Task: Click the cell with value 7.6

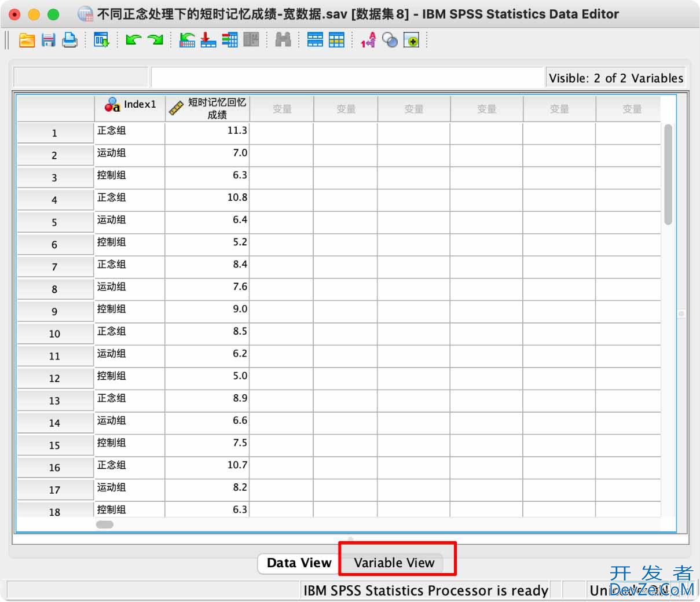Action: [207, 289]
